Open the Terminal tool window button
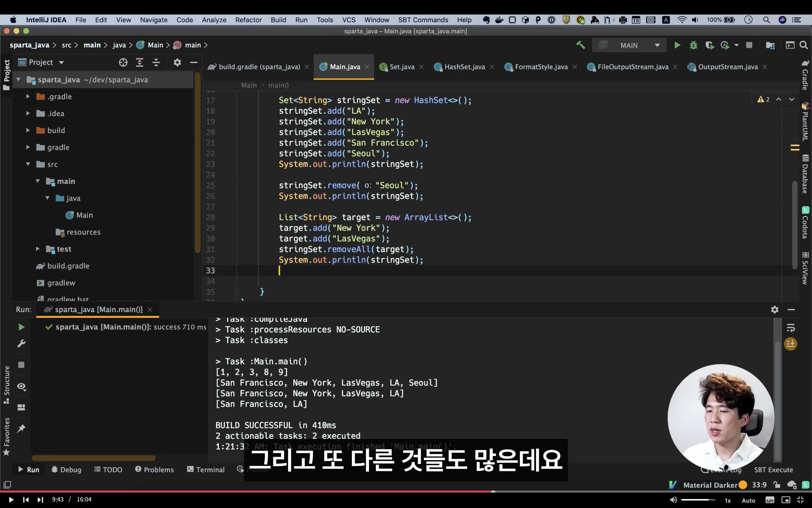This screenshot has height=508, width=812. coord(206,470)
